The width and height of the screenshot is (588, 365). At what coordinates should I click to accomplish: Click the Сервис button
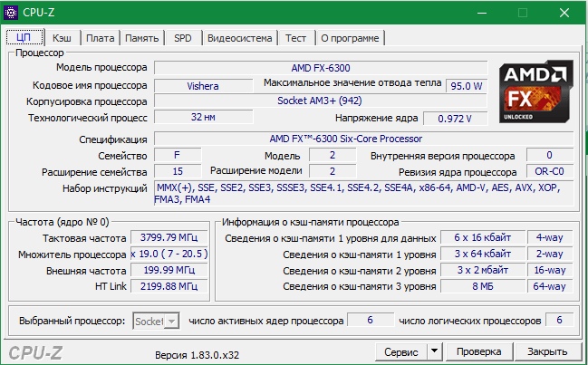coord(400,351)
